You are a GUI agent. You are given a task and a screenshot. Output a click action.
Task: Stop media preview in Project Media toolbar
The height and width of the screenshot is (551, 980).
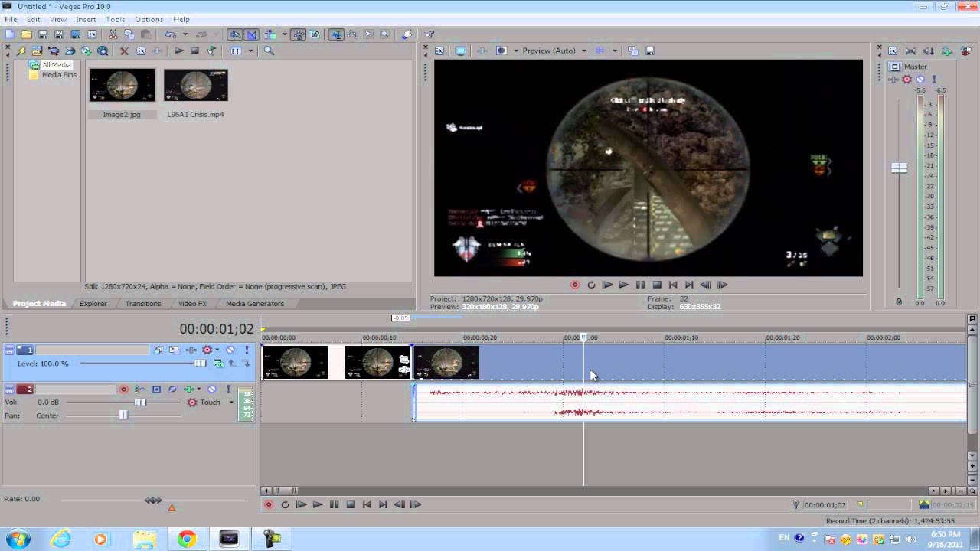click(x=195, y=51)
